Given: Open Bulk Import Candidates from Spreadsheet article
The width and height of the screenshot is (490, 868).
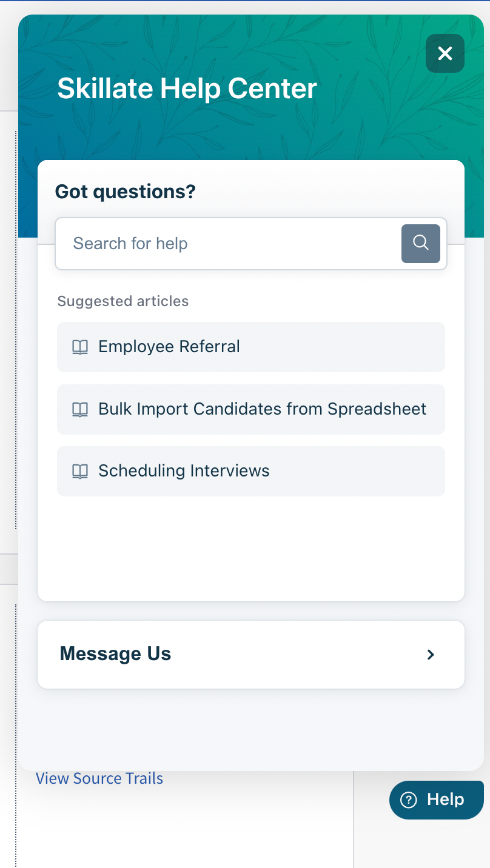Looking at the screenshot, I should 251,409.
